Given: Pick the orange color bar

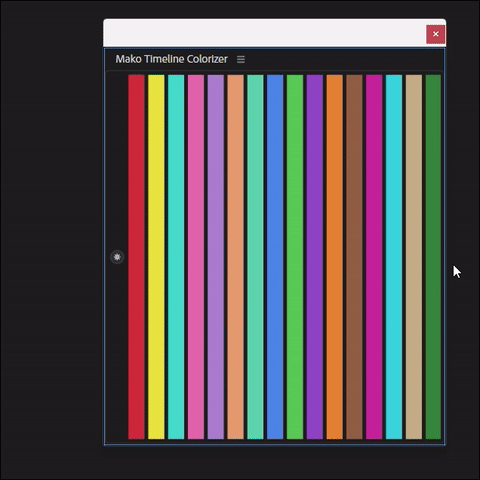Looking at the screenshot, I should coord(334,257).
